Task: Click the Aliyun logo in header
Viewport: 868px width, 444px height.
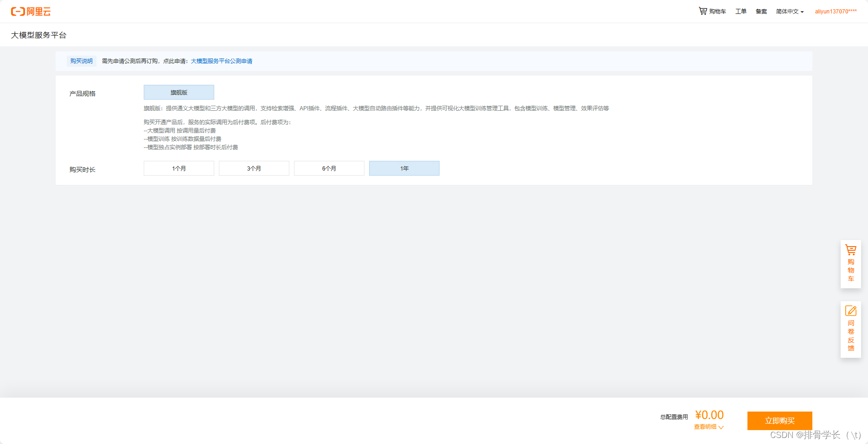Action: (31, 12)
